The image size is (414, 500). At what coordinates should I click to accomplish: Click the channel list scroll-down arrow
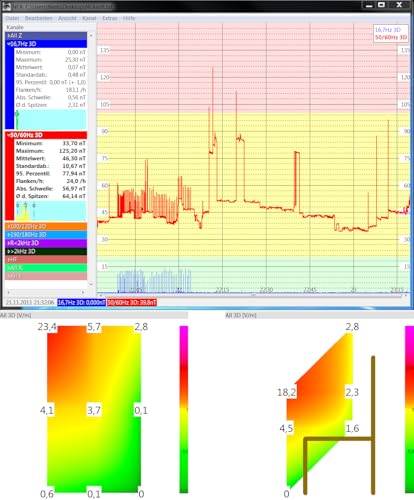(91, 284)
